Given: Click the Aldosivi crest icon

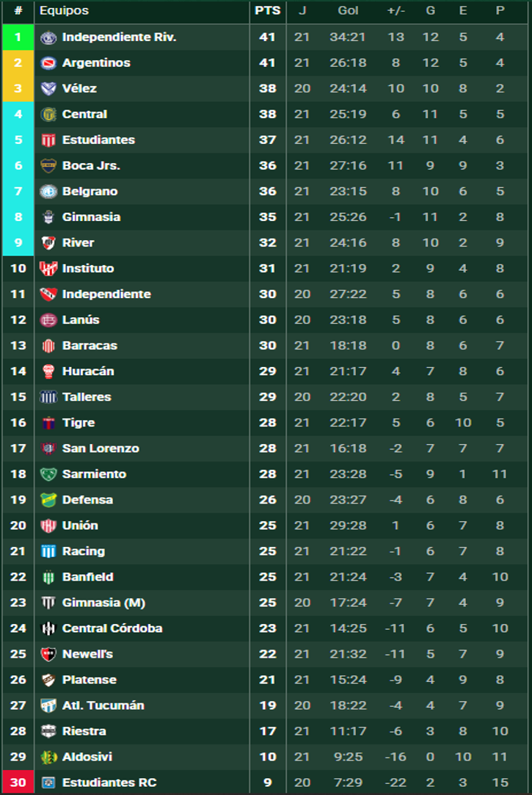Looking at the screenshot, I should tap(48, 758).
